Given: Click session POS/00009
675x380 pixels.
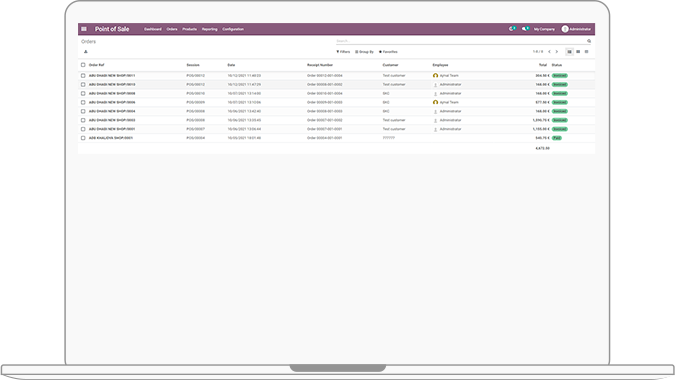Looking at the screenshot, I should click(195, 102).
